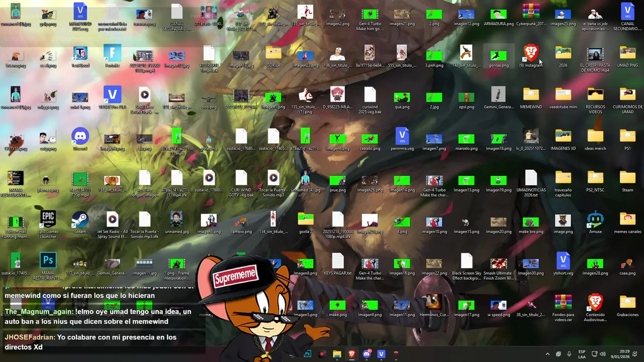
Task: Select the perrrrrrra.veg project file
Action: [x=402, y=139]
